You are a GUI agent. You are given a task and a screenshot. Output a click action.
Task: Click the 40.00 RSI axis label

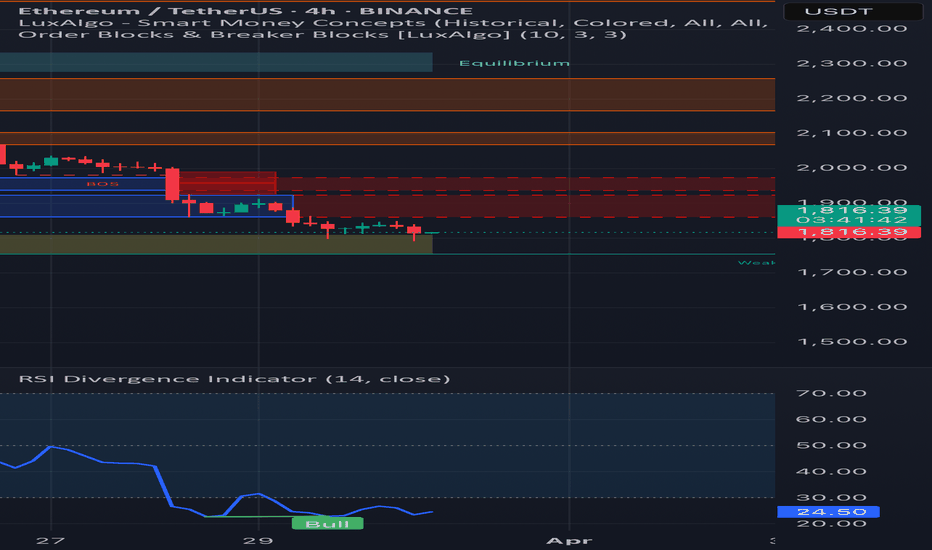pos(831,472)
